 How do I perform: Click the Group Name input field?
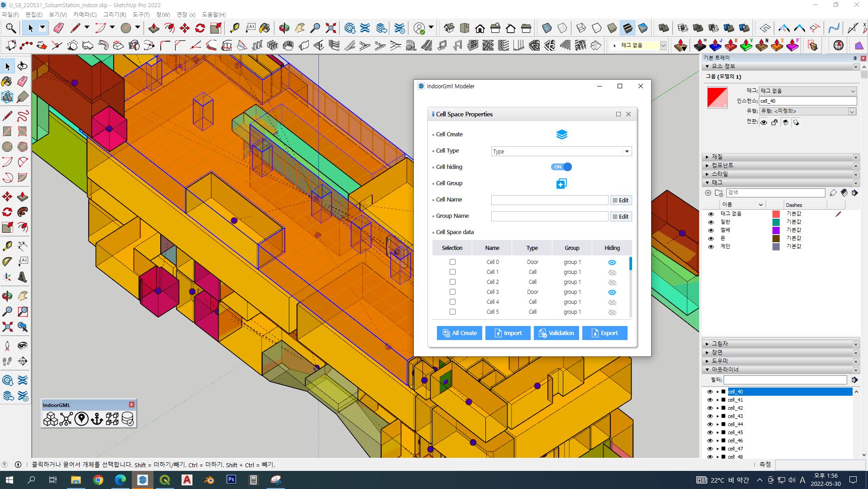550,216
